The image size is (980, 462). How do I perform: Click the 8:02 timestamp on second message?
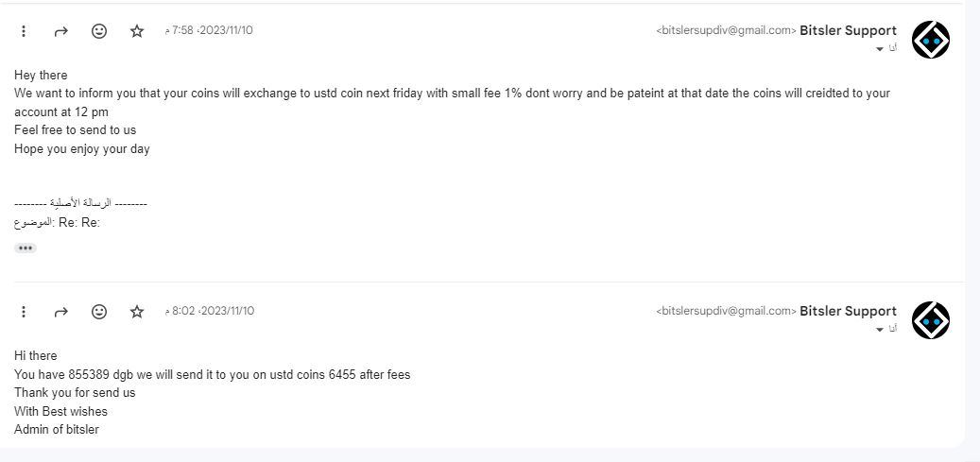tap(210, 311)
